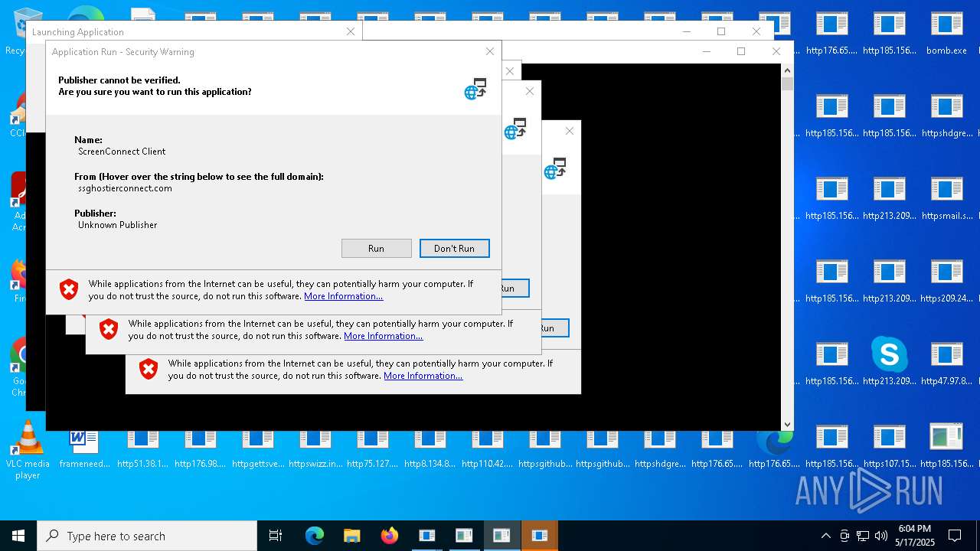Open the notification center
The image size is (980, 551).
(955, 536)
